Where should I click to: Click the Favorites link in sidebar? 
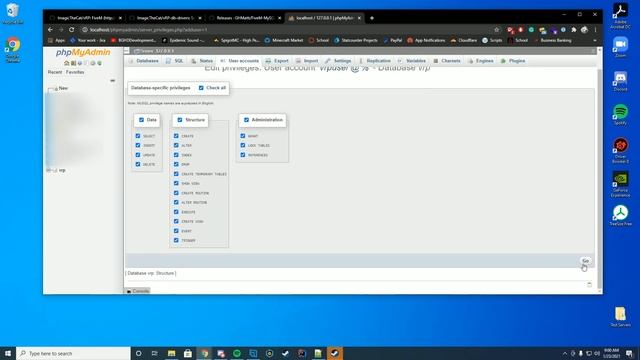click(x=75, y=72)
